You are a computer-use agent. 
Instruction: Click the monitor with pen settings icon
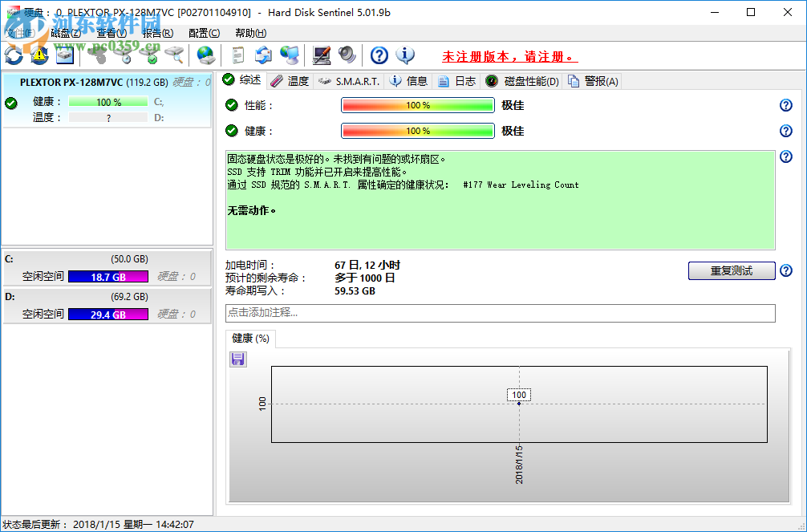click(x=322, y=55)
